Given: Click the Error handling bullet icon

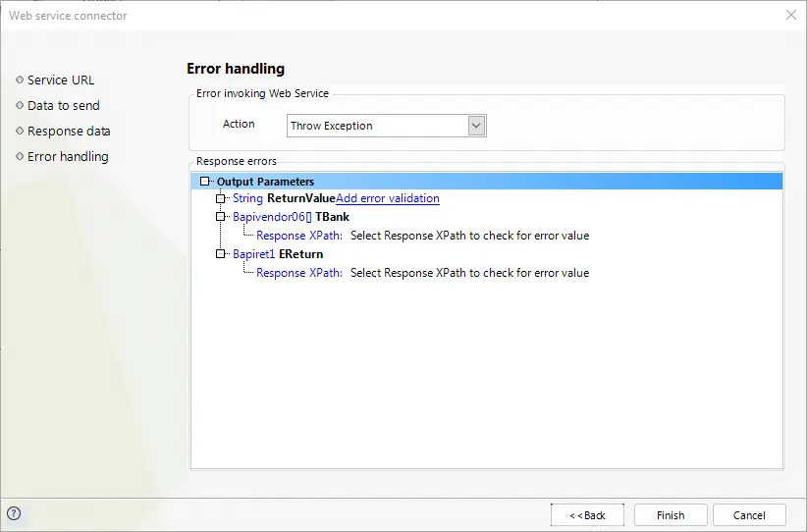Looking at the screenshot, I should (x=20, y=156).
